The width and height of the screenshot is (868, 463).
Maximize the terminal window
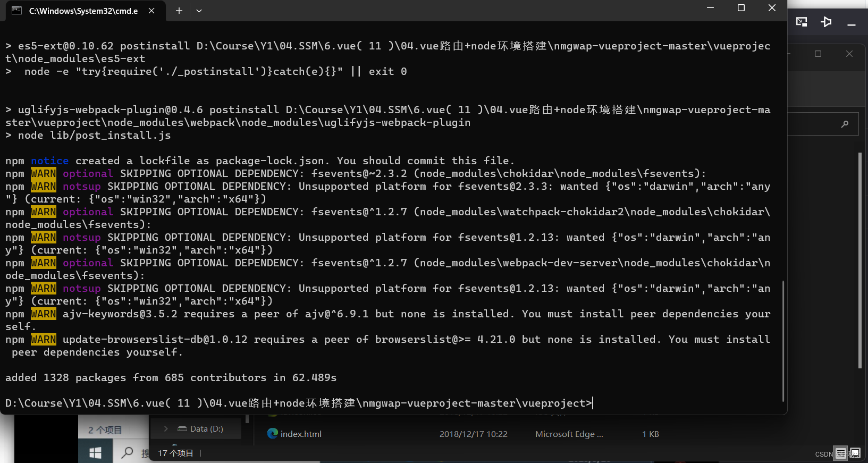(x=741, y=8)
